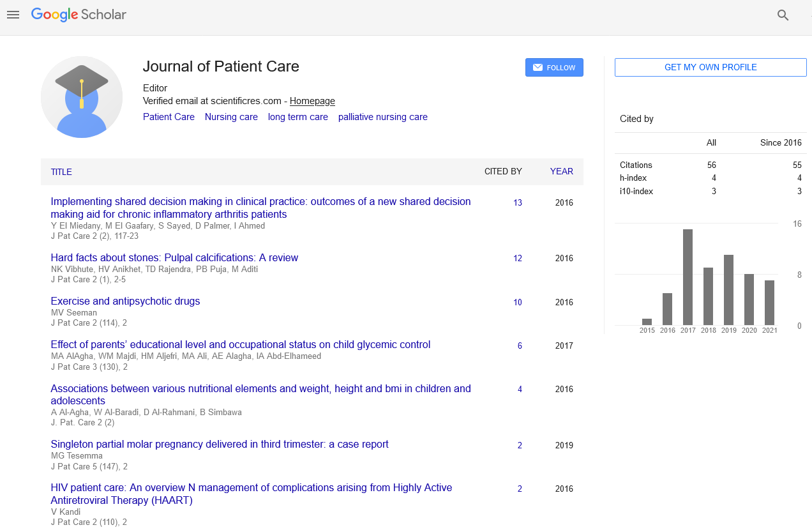Sort publications by Title column header
812x532 pixels.
(61, 172)
